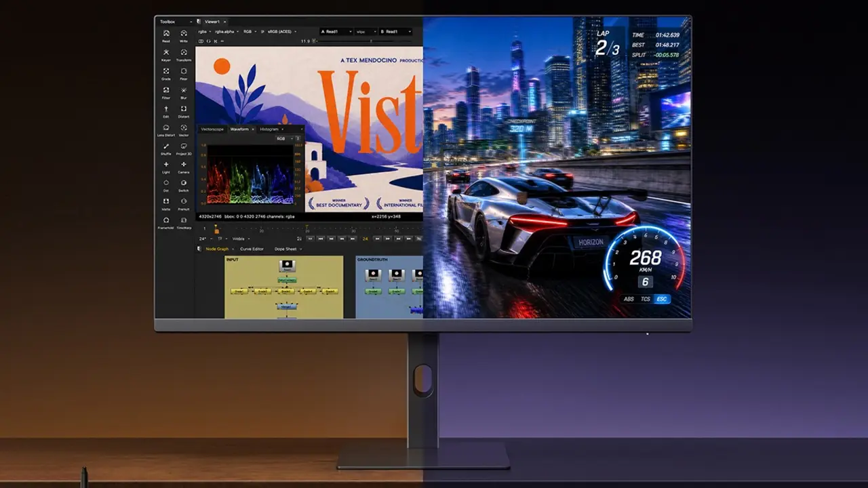
Task: Open the sRGB (ACES) view transform dropdown
Action: click(282, 32)
